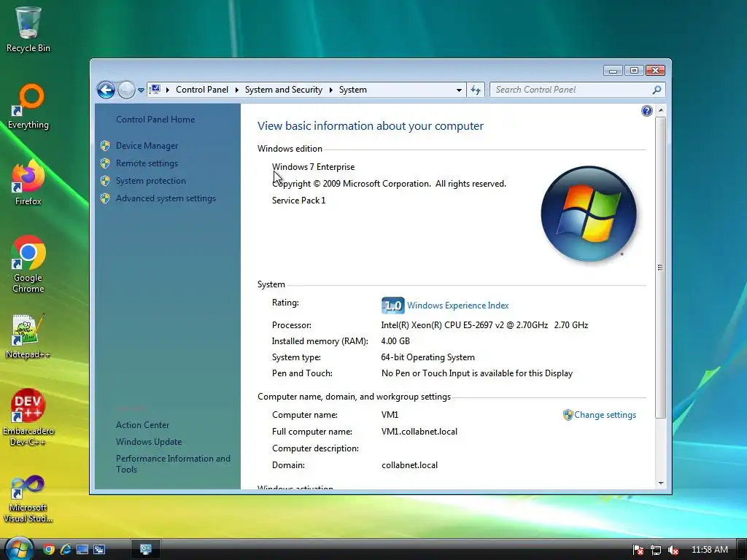Open Advanced system settings
Image resolution: width=747 pixels, height=560 pixels.
click(x=166, y=198)
